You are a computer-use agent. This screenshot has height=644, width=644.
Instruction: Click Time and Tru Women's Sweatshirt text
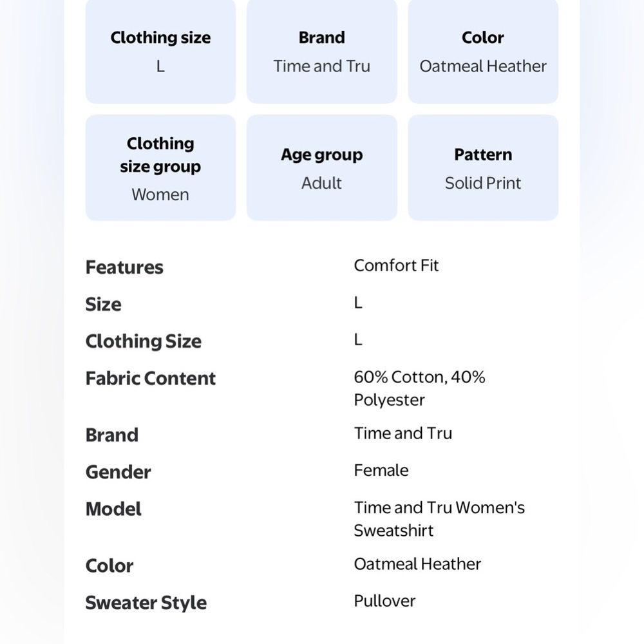(439, 518)
